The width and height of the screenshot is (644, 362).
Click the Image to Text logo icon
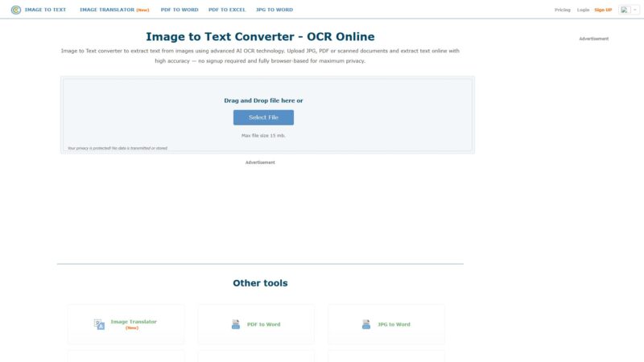[15, 10]
